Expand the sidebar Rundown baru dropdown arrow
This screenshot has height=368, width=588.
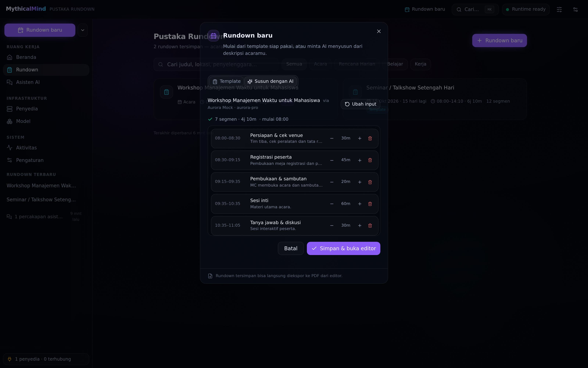(x=83, y=30)
